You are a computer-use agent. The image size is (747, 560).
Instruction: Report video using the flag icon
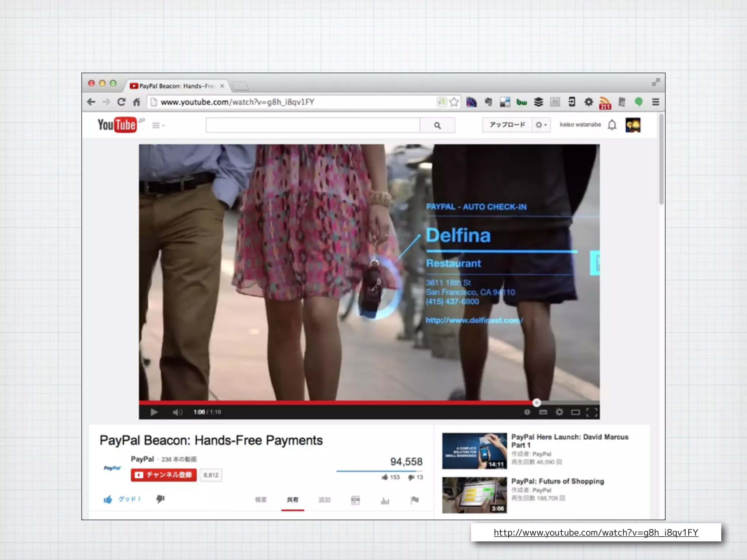(415, 500)
